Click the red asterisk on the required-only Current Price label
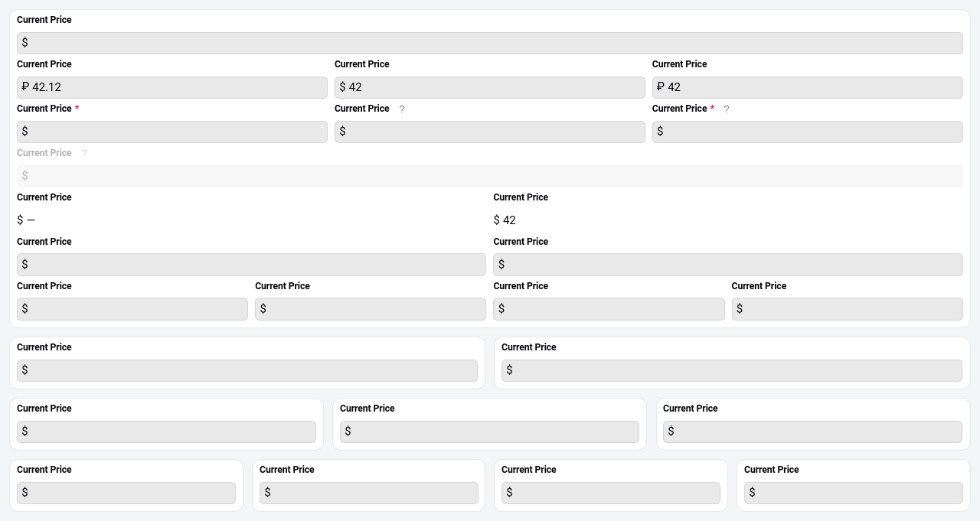The height and width of the screenshot is (521, 980). pyautogui.click(x=77, y=109)
